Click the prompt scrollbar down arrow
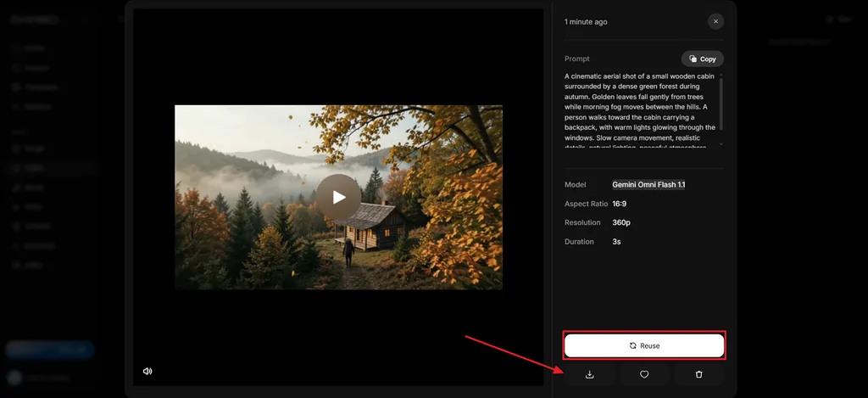868x398 pixels. [721, 144]
